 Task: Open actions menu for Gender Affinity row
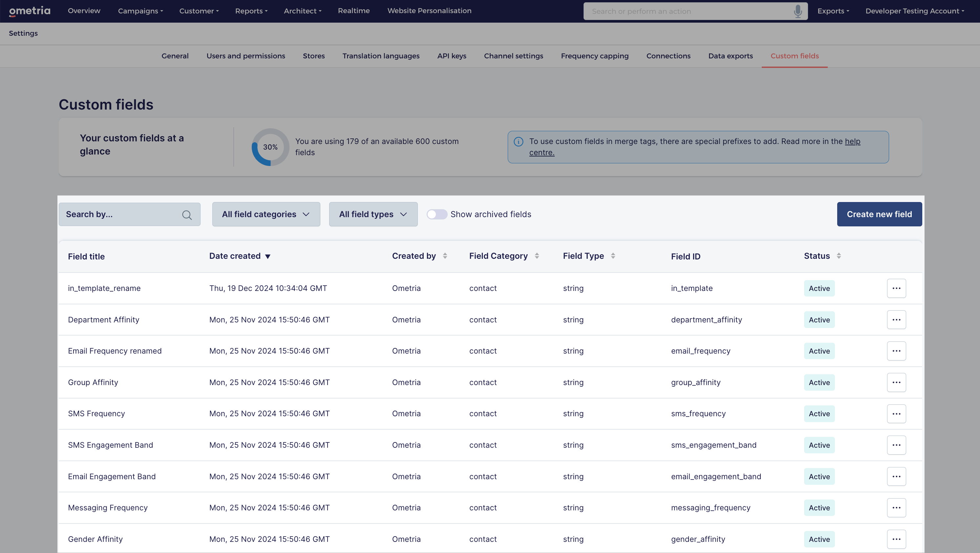click(x=896, y=539)
